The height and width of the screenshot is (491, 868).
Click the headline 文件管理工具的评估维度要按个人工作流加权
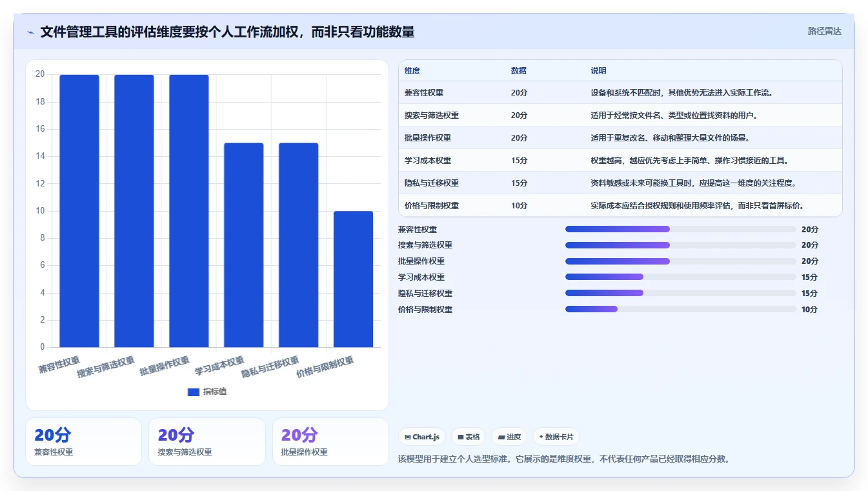click(227, 32)
